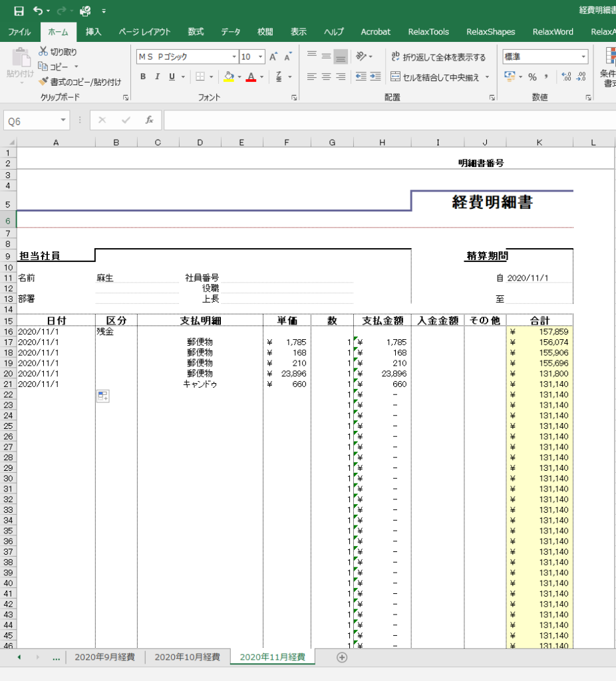Click the Cut (切り取り) scissors icon
The image size is (616, 681).
pos(43,52)
